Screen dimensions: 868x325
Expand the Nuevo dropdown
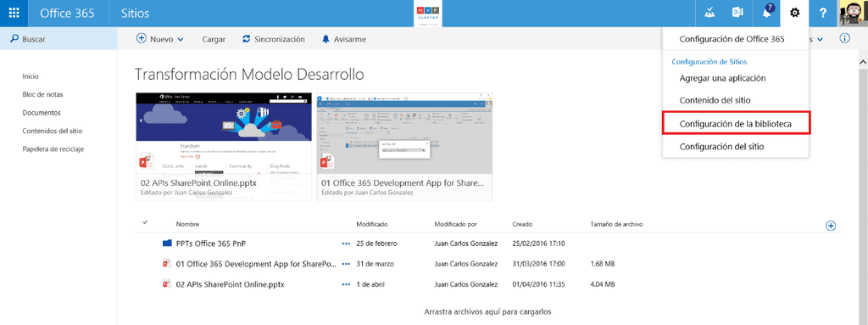tap(160, 39)
